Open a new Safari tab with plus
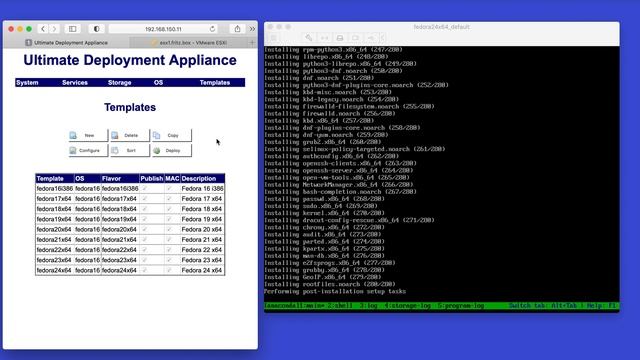This screenshot has width=640, height=360. [252, 42]
